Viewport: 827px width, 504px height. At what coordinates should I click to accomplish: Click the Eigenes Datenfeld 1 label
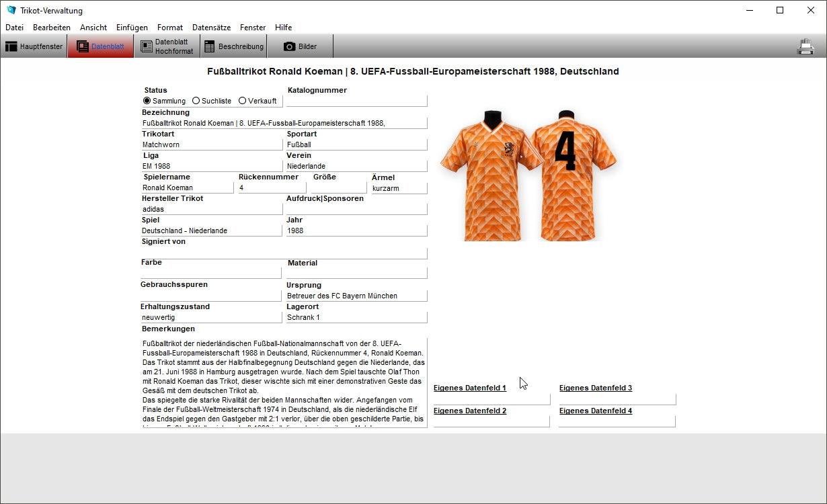coord(469,388)
